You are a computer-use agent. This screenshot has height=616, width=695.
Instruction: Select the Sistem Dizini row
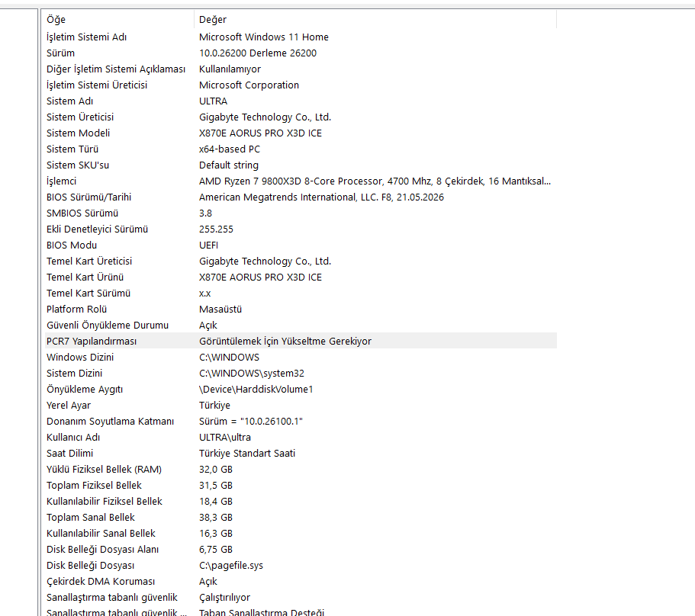pyautogui.click(x=301, y=374)
